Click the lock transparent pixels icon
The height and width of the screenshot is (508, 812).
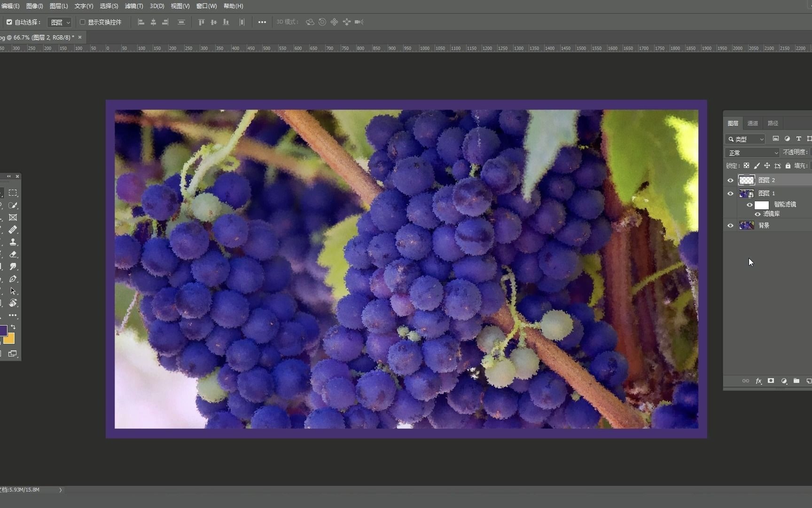[747, 166]
